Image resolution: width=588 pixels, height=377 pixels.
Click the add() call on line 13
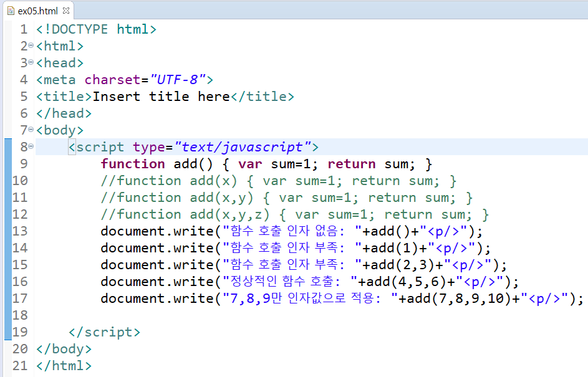pos(390,231)
